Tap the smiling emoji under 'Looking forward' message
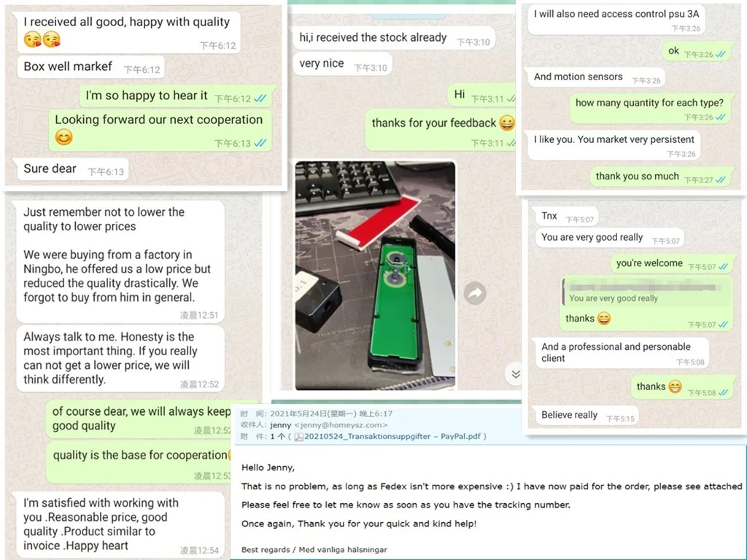The width and height of the screenshot is (747, 560). point(64,137)
